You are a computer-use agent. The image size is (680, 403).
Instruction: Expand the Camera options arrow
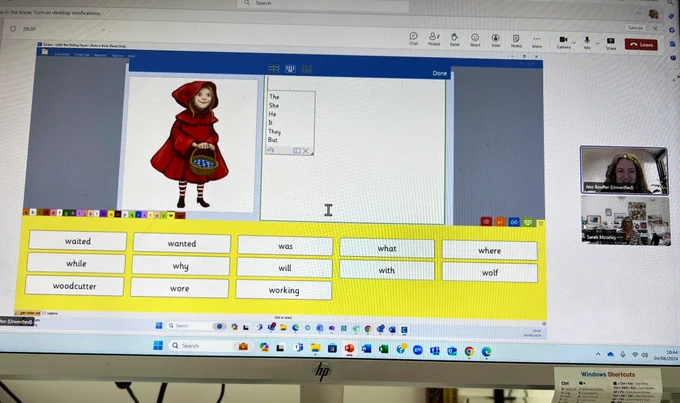click(x=574, y=43)
